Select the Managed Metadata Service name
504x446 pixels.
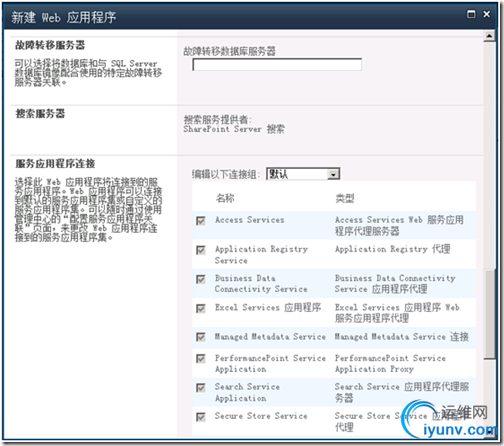[270, 337]
